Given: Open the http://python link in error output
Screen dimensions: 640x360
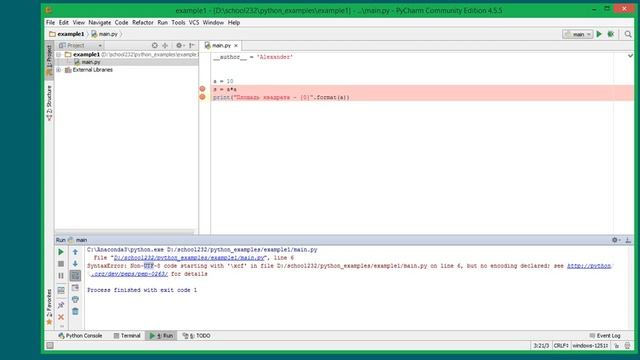Looking at the screenshot, I should tap(589, 266).
